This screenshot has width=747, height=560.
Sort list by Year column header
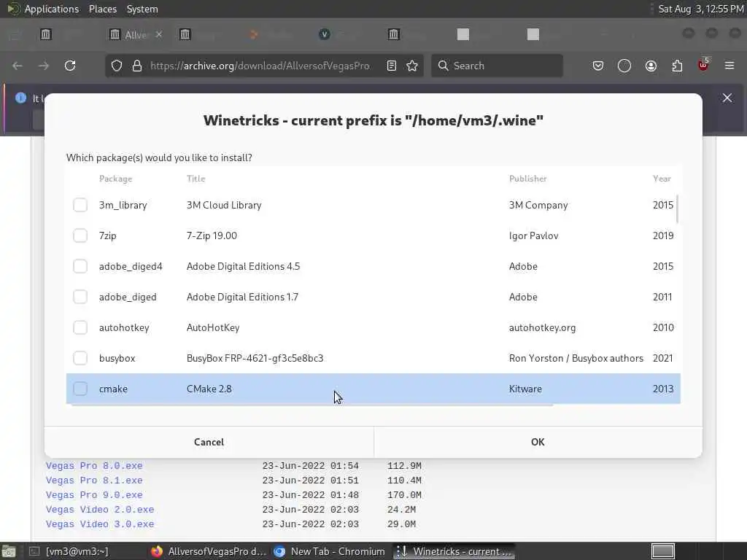pos(662,179)
